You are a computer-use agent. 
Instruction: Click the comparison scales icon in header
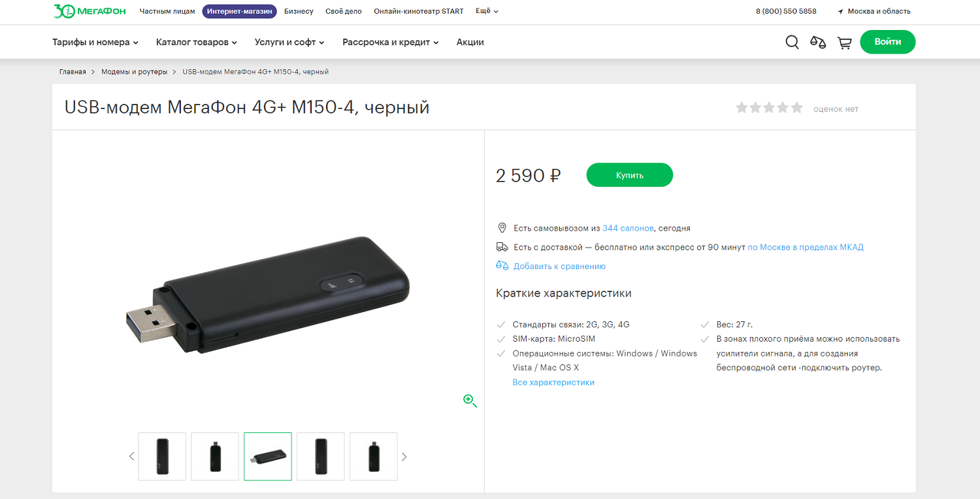[818, 42]
